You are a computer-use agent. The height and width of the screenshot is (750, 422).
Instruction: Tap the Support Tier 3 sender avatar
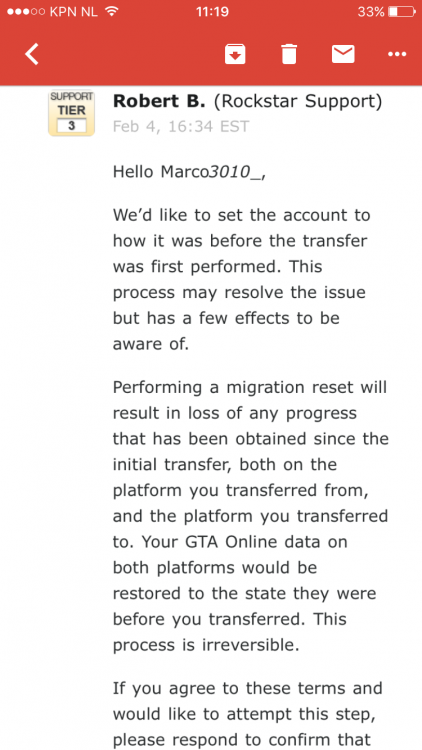click(71, 113)
